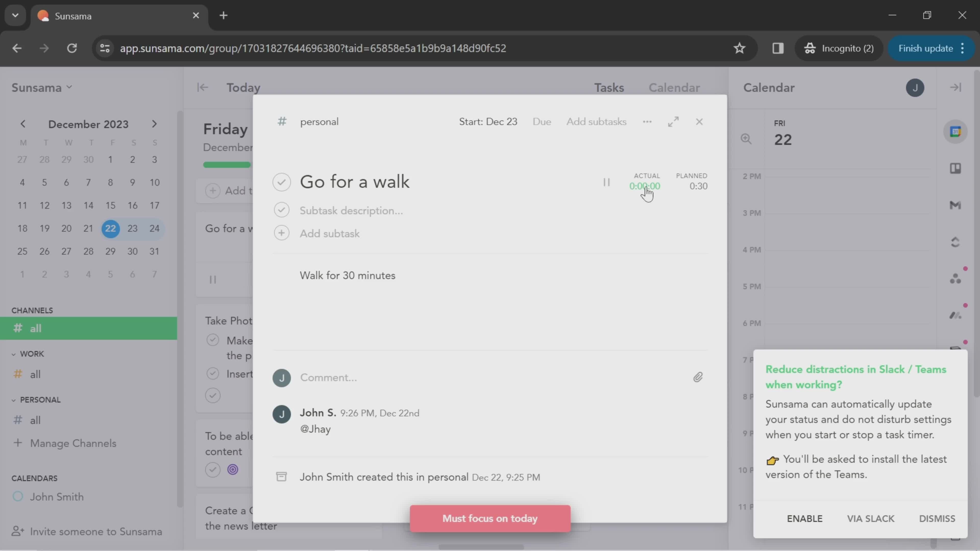
Task: Toggle John Smith's calendar visibility
Action: point(17,497)
